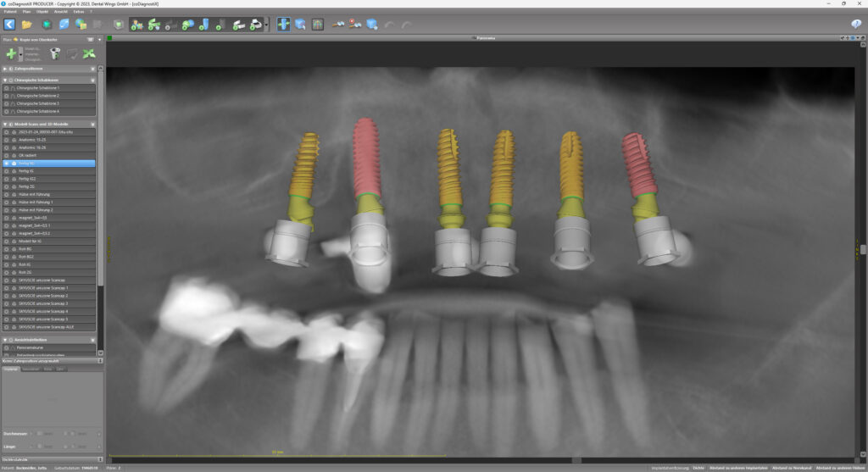Click the blue back arrow toolbar icon
This screenshot has height=472, width=868.
[x=10, y=25]
